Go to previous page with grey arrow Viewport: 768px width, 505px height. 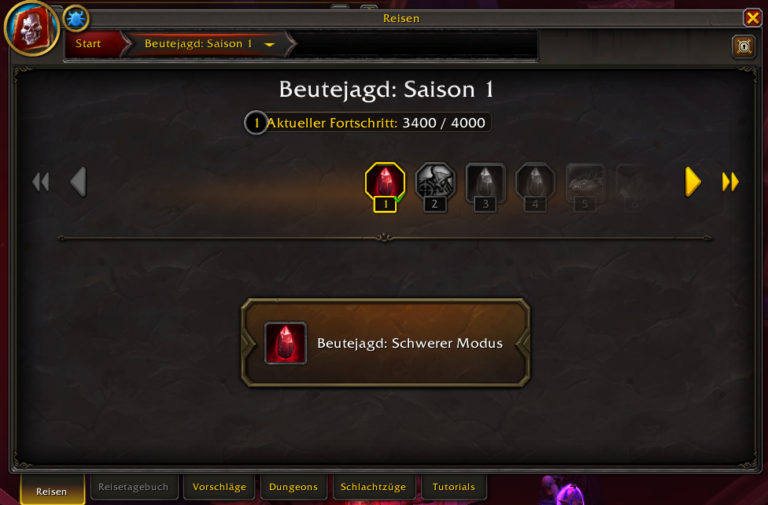[x=78, y=182]
